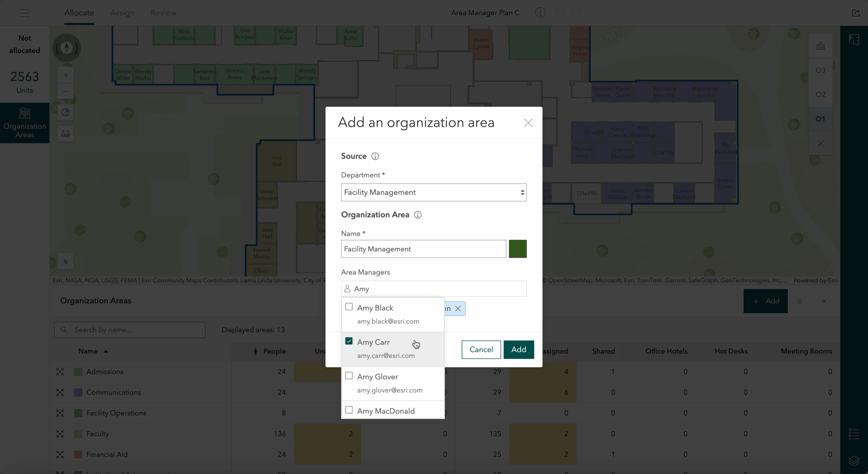
Task: Open the hamburger menu icon
Action: tap(25, 13)
